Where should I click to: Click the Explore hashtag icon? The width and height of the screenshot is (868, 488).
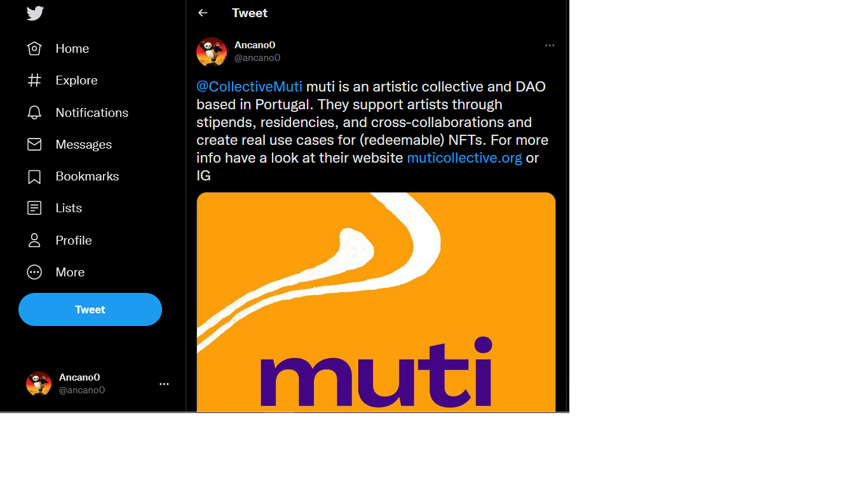click(34, 80)
